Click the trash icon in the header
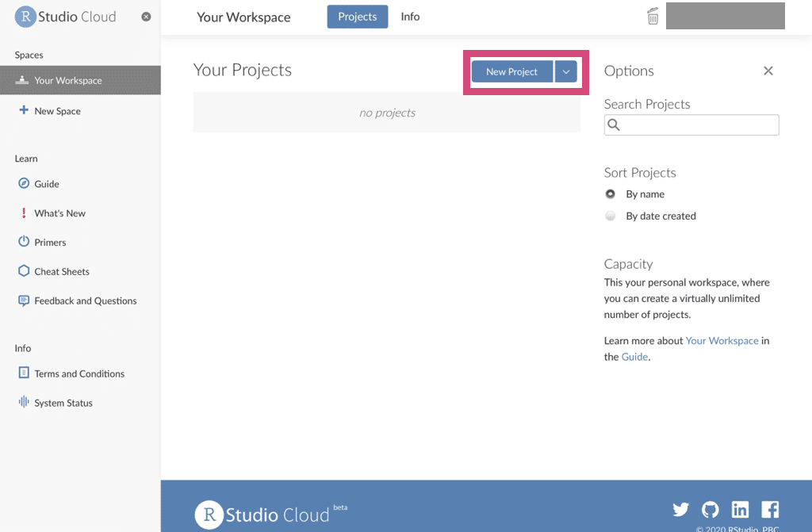Viewport: 812px width, 532px height. pyautogui.click(x=652, y=16)
